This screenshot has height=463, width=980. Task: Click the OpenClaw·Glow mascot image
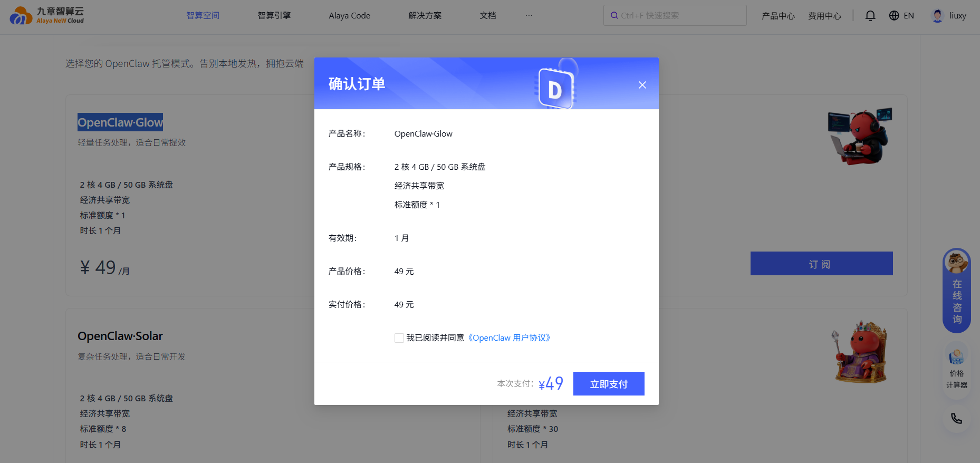(860, 137)
